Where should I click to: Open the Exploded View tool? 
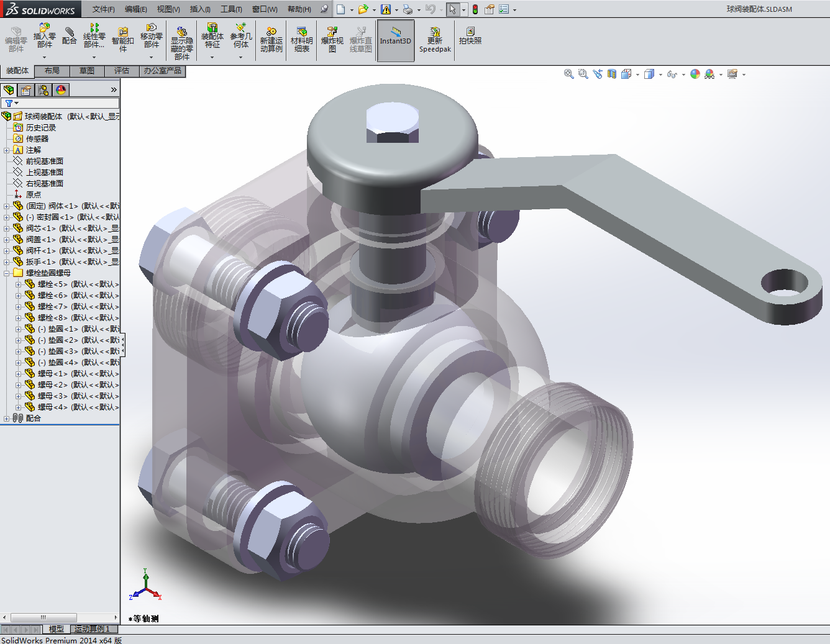tap(332, 40)
